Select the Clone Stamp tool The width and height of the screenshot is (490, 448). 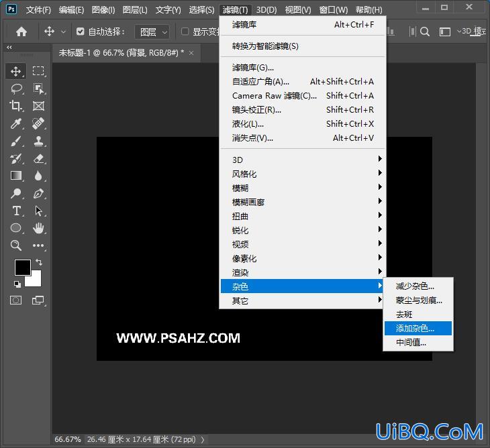tap(38, 141)
